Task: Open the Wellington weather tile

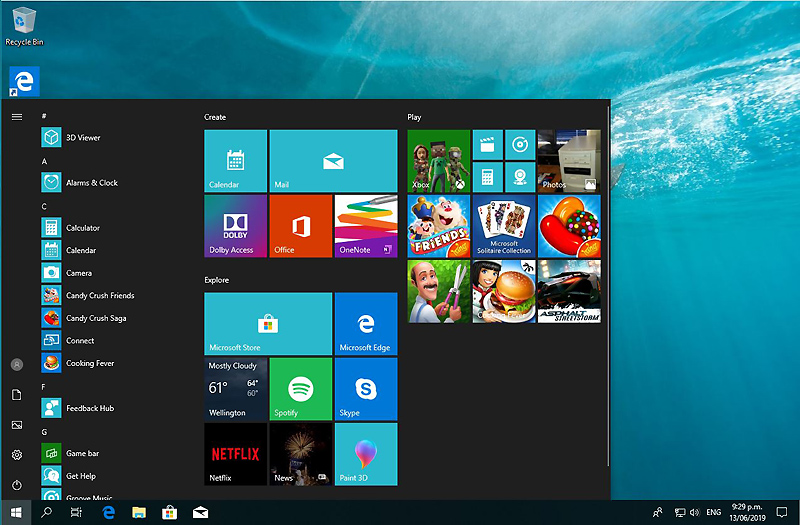Action: [x=235, y=389]
